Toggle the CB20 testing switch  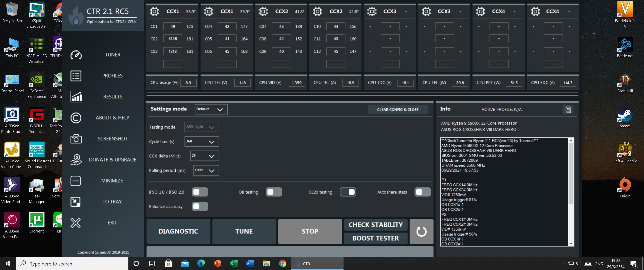tap(348, 192)
